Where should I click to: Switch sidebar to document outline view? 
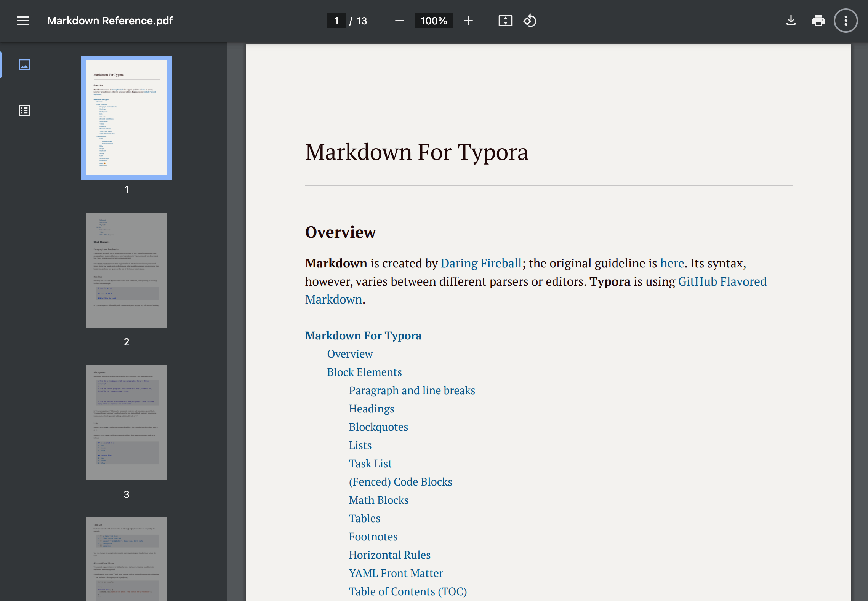[x=24, y=111]
